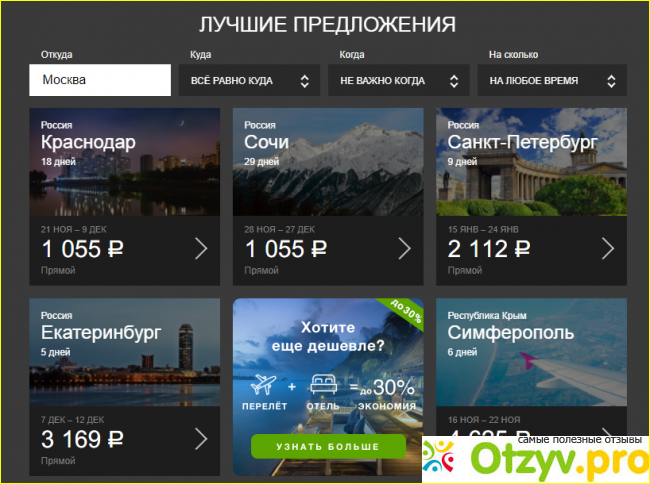
Task: Click the green УЗНАТЬ БОЛЬШЕ button
Action: click(x=328, y=447)
